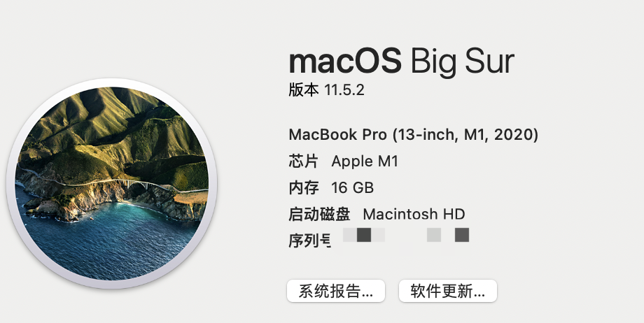
Task: Open 系统报告… system report button
Action: 336,291
